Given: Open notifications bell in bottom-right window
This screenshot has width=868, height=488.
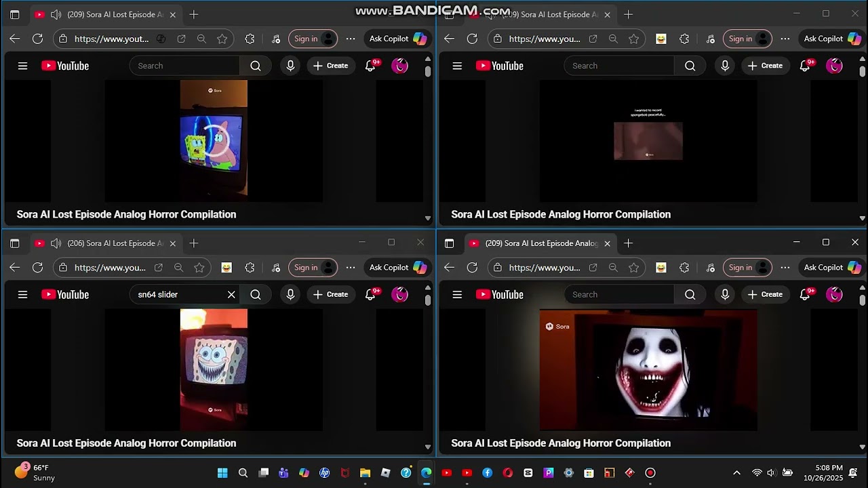Looking at the screenshot, I should (805, 294).
